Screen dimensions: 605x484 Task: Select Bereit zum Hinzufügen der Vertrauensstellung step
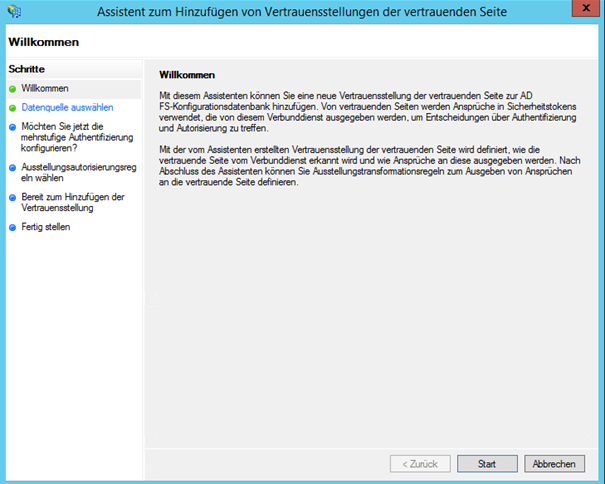[73, 202]
